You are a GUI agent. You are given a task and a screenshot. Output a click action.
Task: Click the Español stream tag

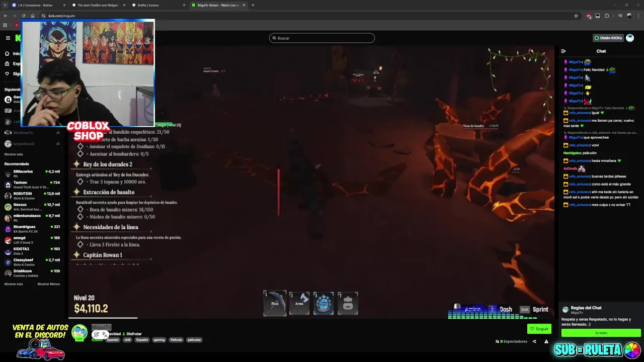pyautogui.click(x=142, y=340)
